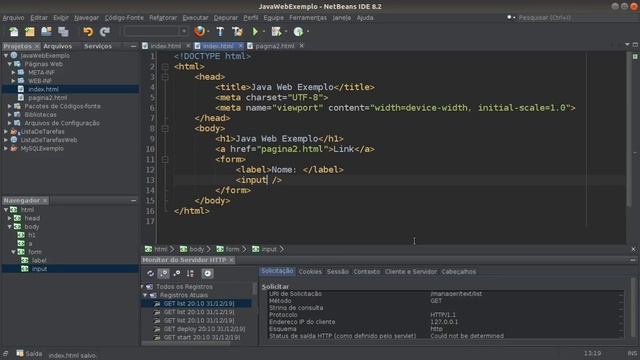Screen dimensions: 640x360
Task: Click Clean and Build Project icon
Action: tap(237, 31)
